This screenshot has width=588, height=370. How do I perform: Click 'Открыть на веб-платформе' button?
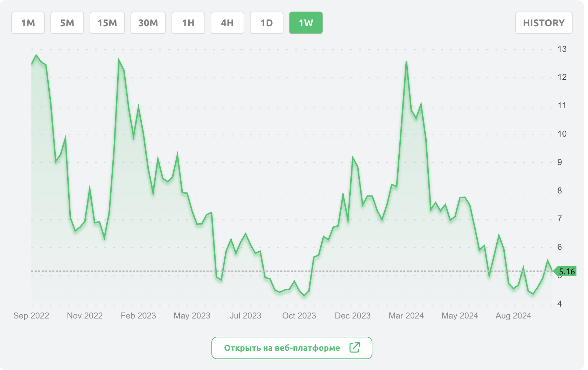292,348
